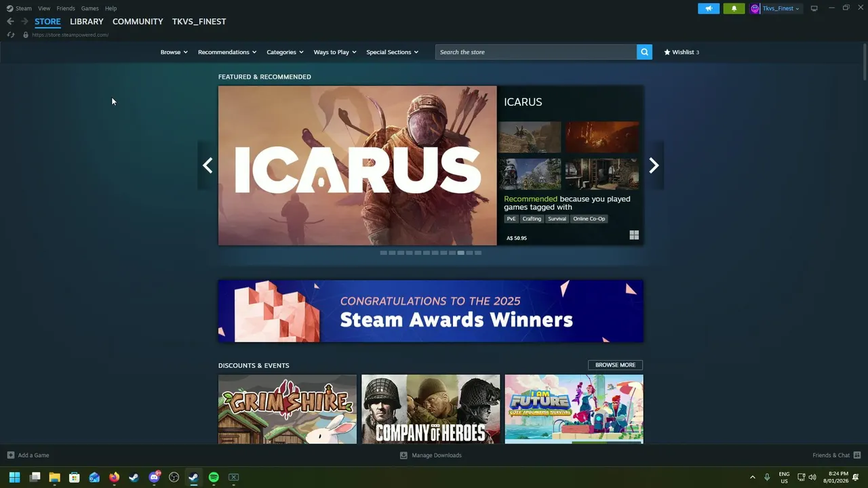Expand the Ways to Play dropdown
The width and height of the screenshot is (868, 488).
(x=335, y=52)
